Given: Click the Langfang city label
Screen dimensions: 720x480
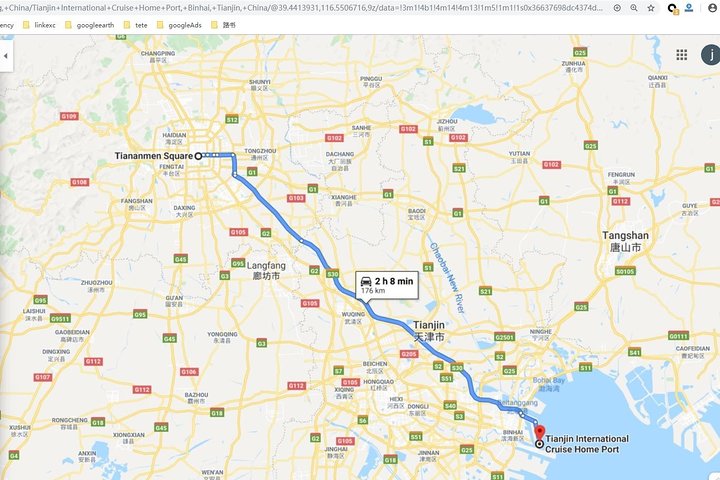Looking at the screenshot, I should [266, 271].
